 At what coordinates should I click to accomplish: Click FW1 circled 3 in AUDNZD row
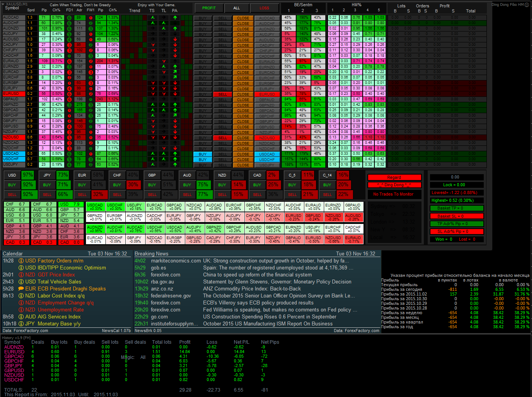pyautogui.click(x=91, y=28)
